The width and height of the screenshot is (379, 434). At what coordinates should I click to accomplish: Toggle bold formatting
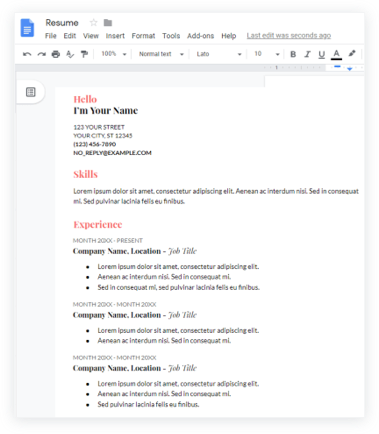pyautogui.click(x=293, y=54)
